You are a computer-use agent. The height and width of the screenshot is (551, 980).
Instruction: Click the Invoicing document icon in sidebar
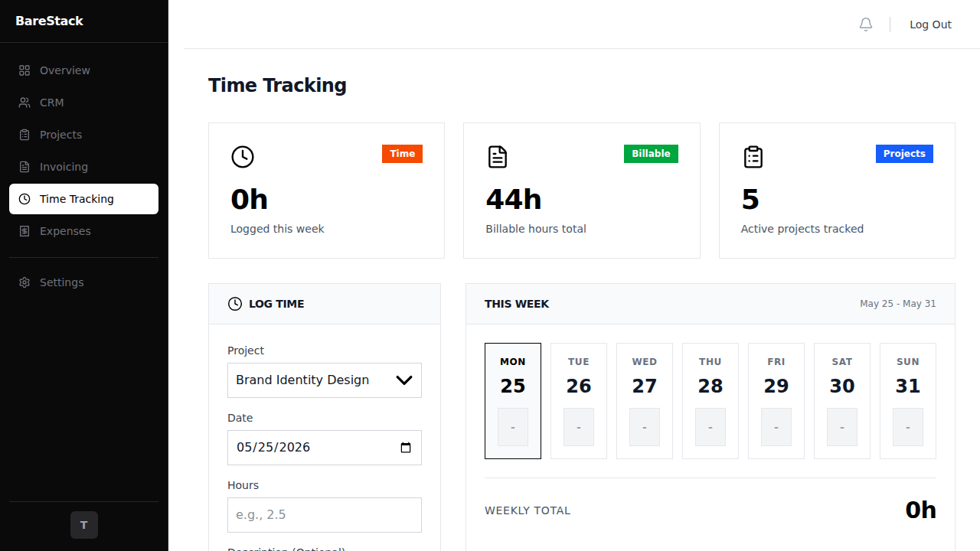[x=24, y=167]
